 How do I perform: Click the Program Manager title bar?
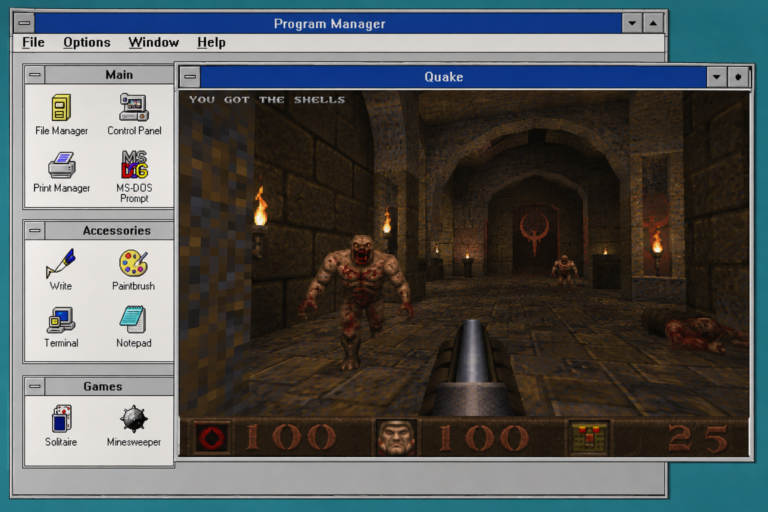[x=328, y=23]
